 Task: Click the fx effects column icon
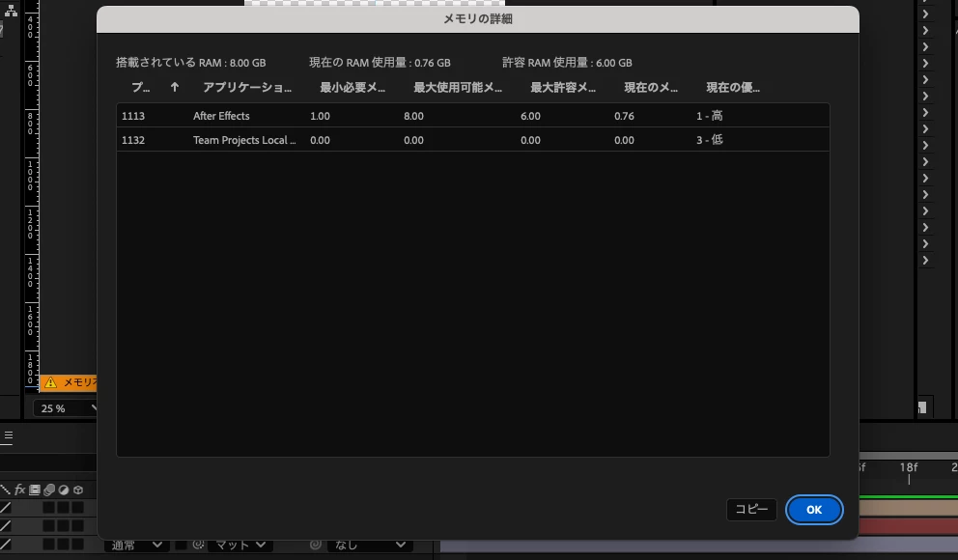[19, 490]
